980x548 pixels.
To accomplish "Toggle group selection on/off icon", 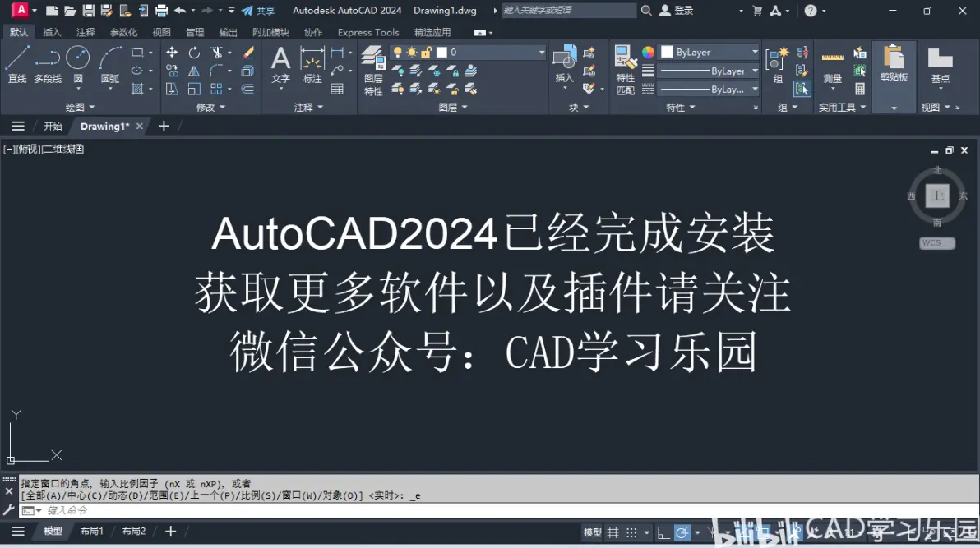I will pyautogui.click(x=802, y=90).
